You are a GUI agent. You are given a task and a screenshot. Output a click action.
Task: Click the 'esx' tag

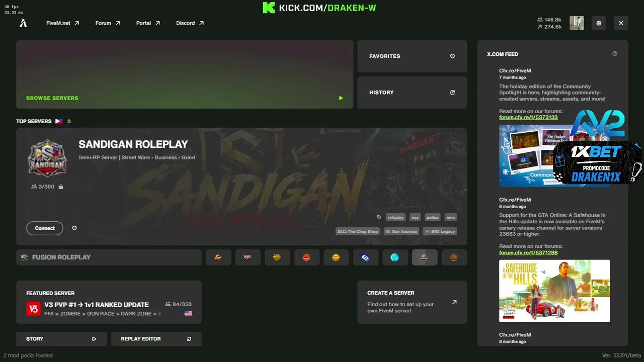pyautogui.click(x=415, y=218)
